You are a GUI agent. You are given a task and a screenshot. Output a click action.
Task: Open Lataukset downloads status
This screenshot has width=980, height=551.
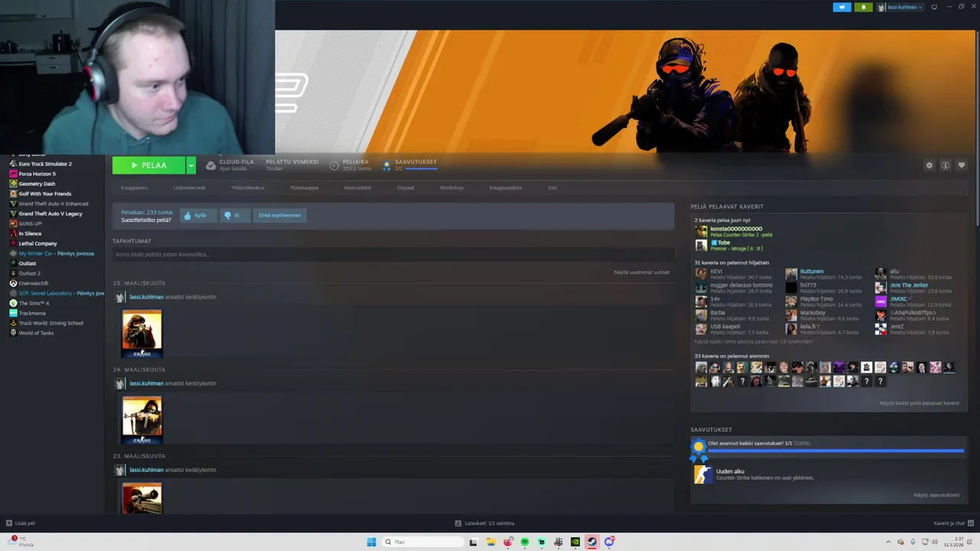(485, 523)
